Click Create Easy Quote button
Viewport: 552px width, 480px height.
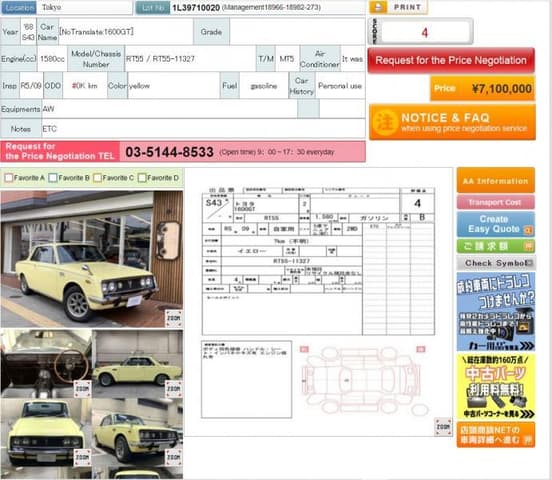495,224
